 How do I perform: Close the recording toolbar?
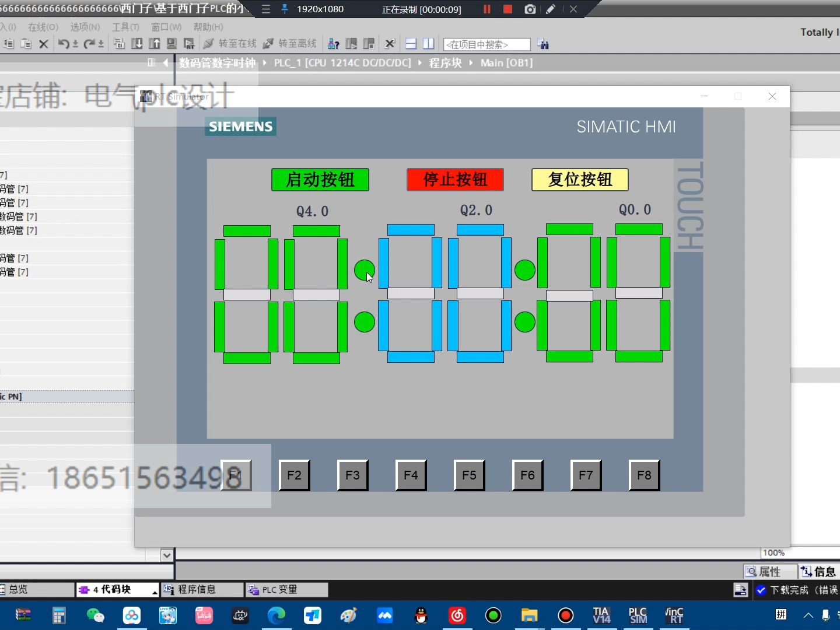pos(573,9)
